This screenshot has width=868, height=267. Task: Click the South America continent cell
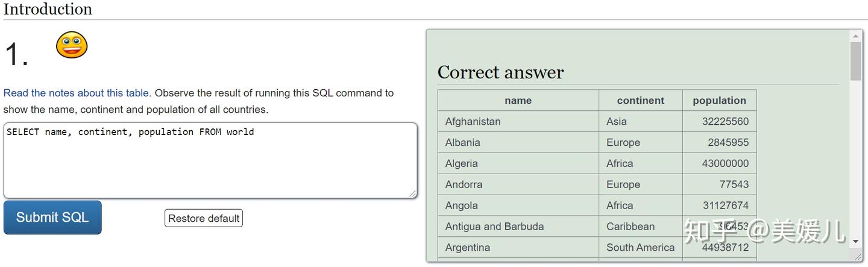pyautogui.click(x=641, y=248)
